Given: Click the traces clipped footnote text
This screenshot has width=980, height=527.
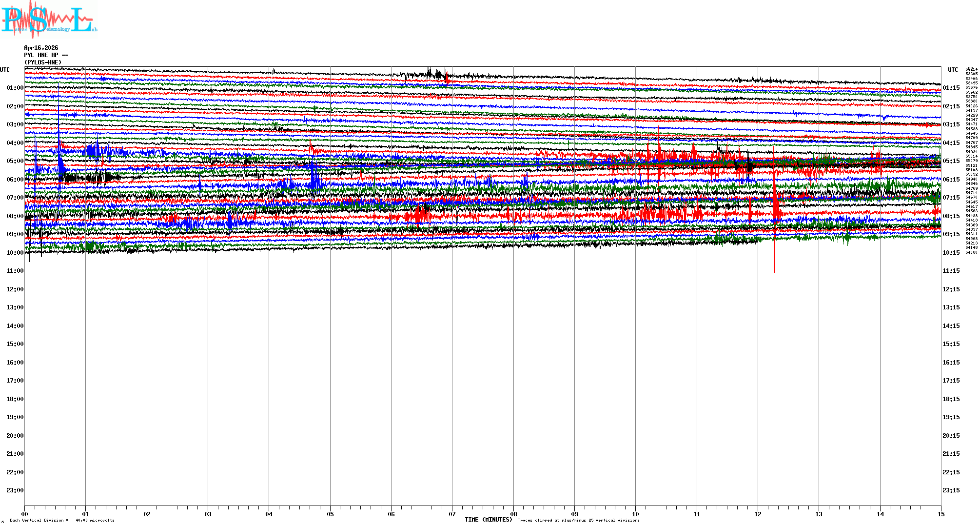Looking at the screenshot, I should point(578,520).
